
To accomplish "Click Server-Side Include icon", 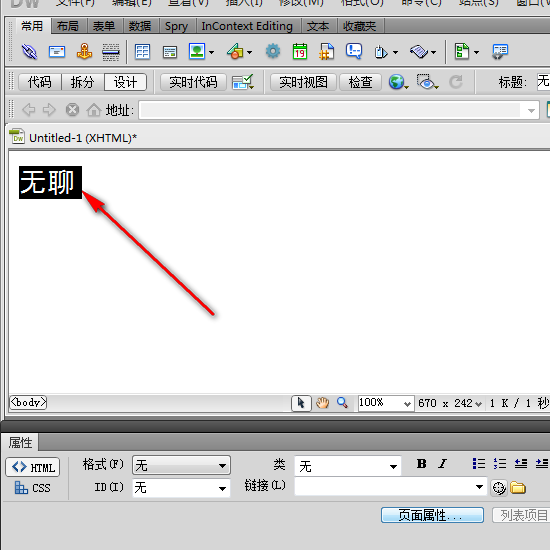I will 326,52.
